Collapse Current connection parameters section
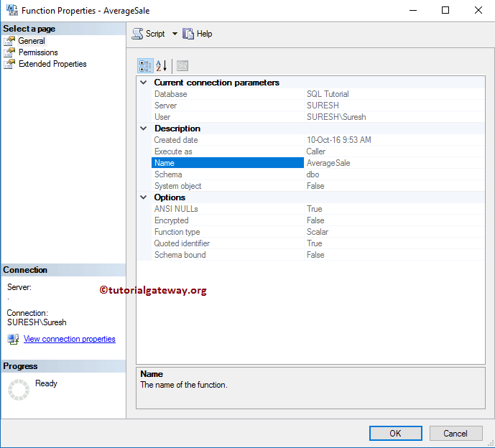This screenshot has width=495, height=448. coord(144,83)
